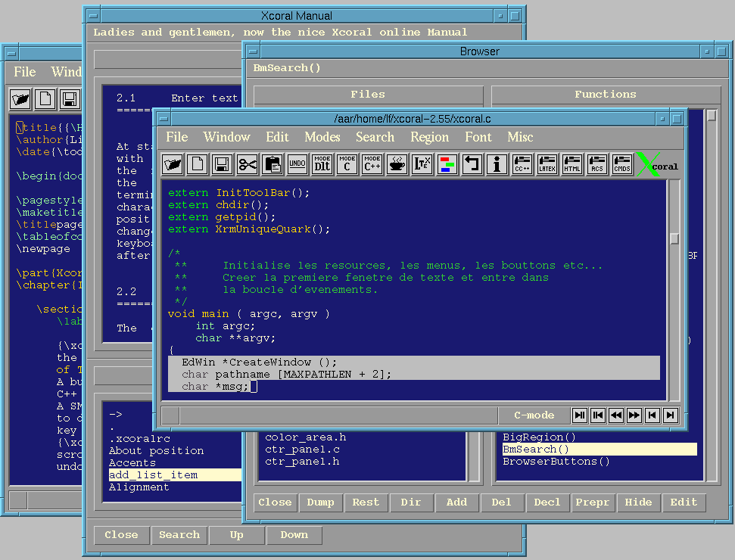
Task: Click the Browser Functions list scrollbar thumb
Action: click(712, 115)
